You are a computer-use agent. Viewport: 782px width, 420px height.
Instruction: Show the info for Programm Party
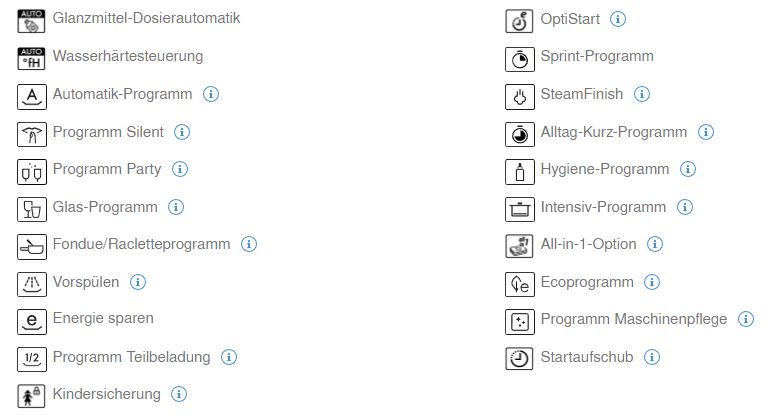(180, 169)
